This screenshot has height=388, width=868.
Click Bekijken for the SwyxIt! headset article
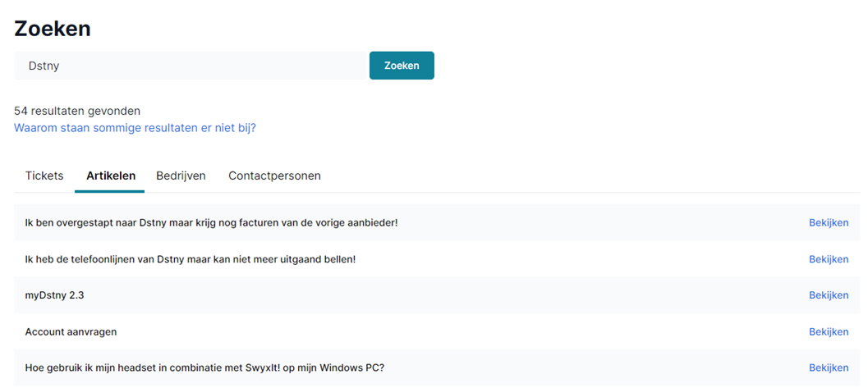coord(829,367)
